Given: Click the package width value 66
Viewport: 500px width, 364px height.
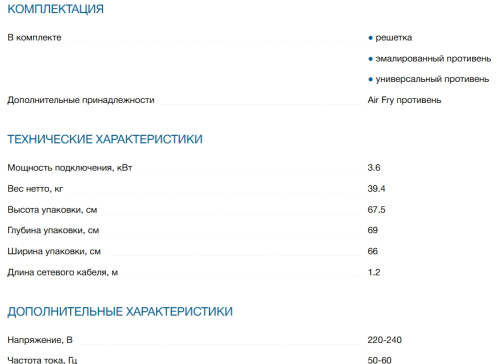Looking at the screenshot, I should pos(373,251).
